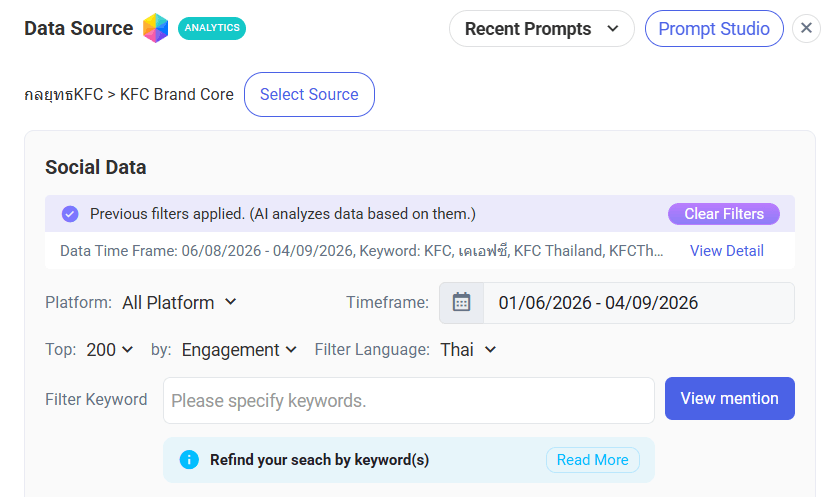
Task: Clear the previously applied filters
Action: (724, 214)
